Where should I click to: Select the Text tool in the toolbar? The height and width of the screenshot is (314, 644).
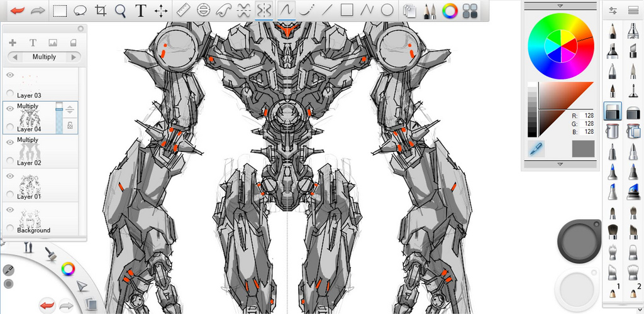point(141,11)
